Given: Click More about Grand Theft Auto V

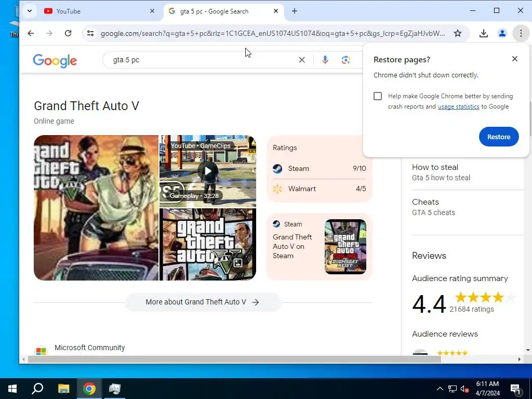Looking at the screenshot, I should coord(203,302).
